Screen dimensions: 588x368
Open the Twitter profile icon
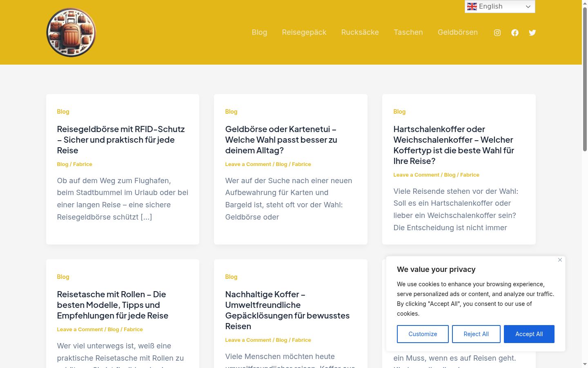532,33
